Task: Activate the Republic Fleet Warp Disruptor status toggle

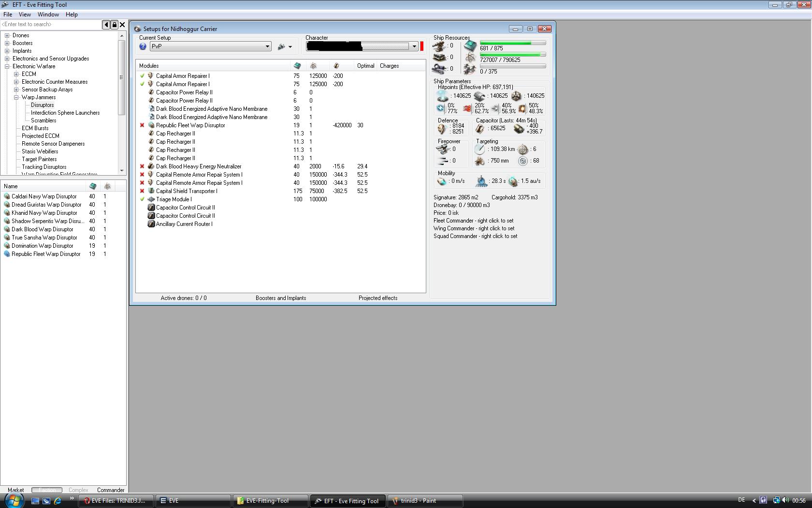Action: pyautogui.click(x=142, y=125)
